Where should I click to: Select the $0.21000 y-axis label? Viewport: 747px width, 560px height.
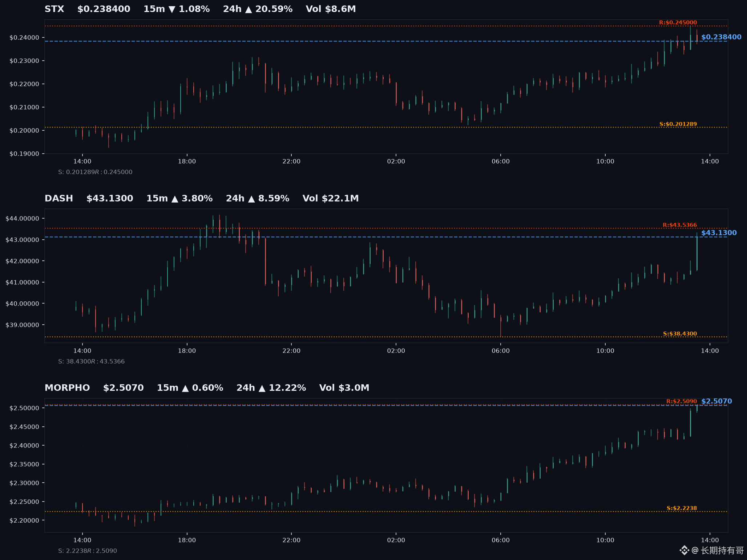24,107
